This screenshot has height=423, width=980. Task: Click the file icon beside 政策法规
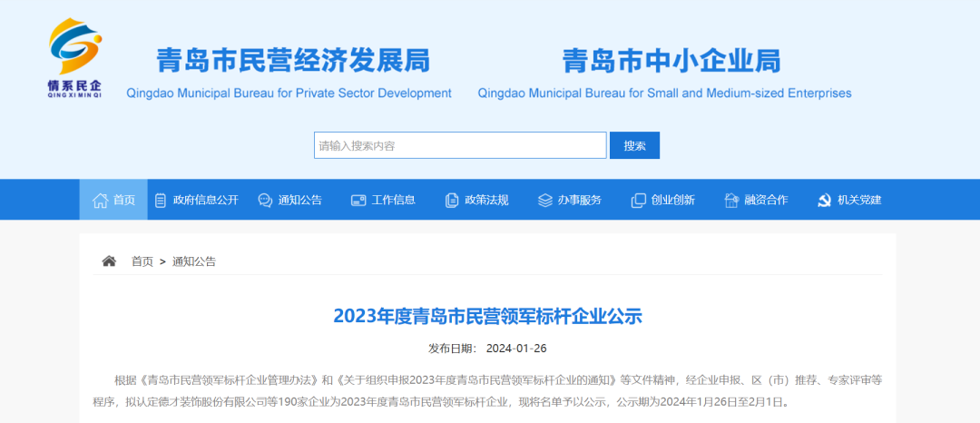point(452,200)
